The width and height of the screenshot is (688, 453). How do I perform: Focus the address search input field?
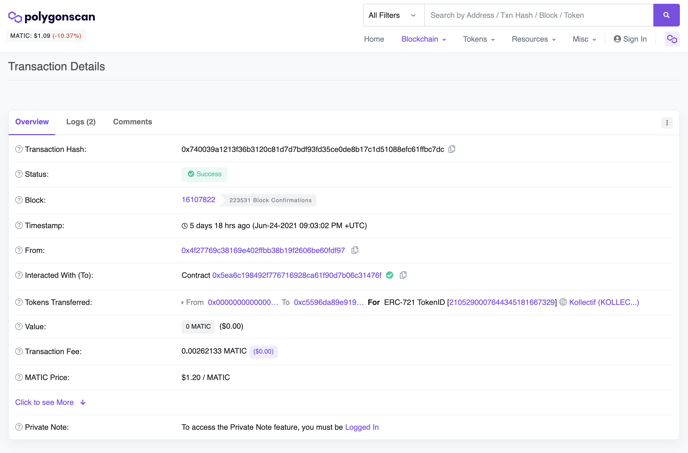pos(538,15)
